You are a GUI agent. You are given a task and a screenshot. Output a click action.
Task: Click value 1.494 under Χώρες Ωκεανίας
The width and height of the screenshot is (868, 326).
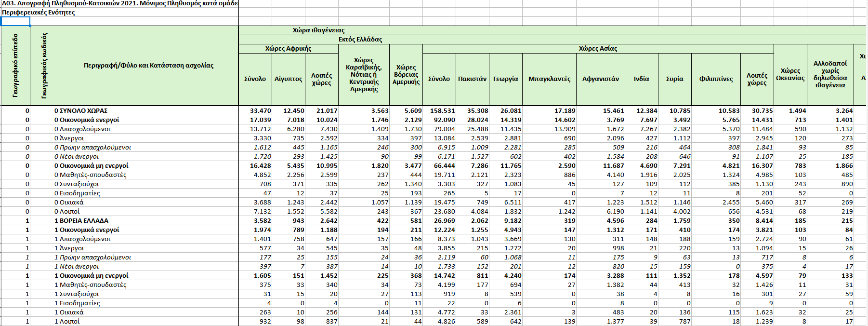pyautogui.click(x=798, y=111)
